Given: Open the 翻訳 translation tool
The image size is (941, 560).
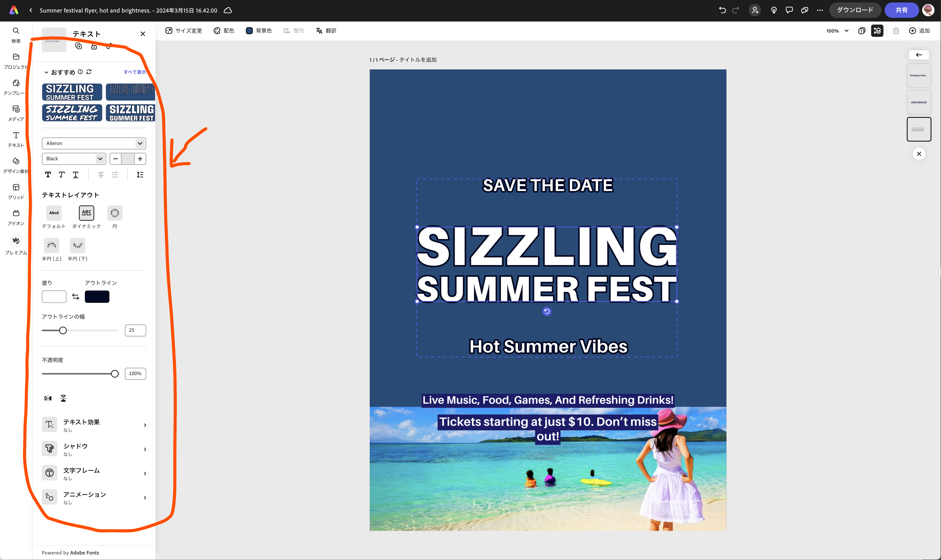Looking at the screenshot, I should [x=326, y=30].
